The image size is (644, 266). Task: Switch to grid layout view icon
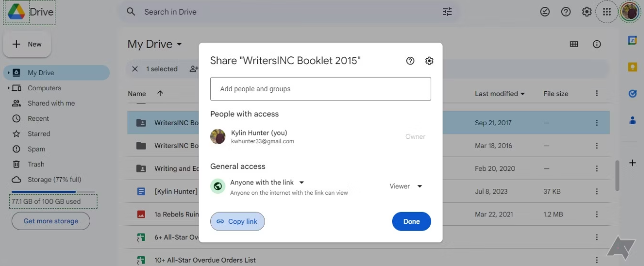(x=574, y=44)
